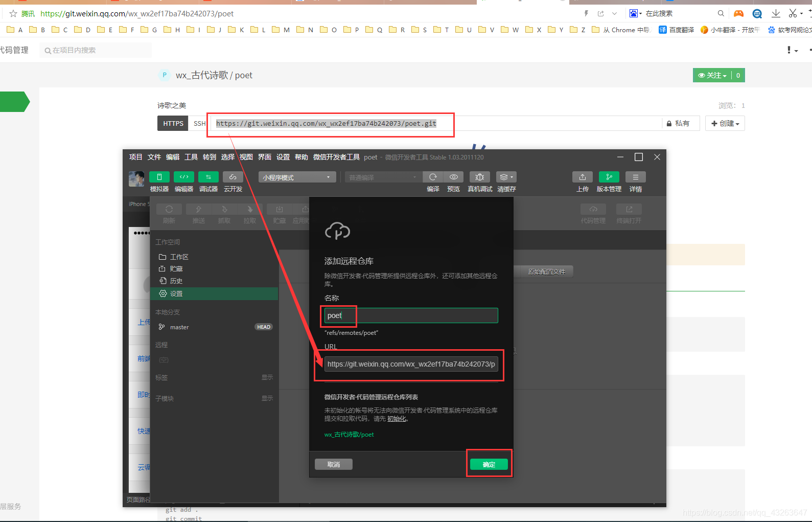Screen dimensions: 812x522
Task: Open the 视图 menu
Action: tap(246, 157)
